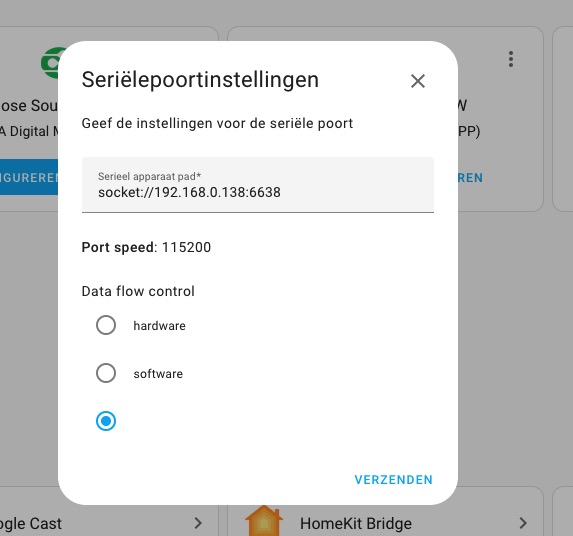Click the blue CONFIGUREREN button
573x536 pixels.
tap(29, 177)
